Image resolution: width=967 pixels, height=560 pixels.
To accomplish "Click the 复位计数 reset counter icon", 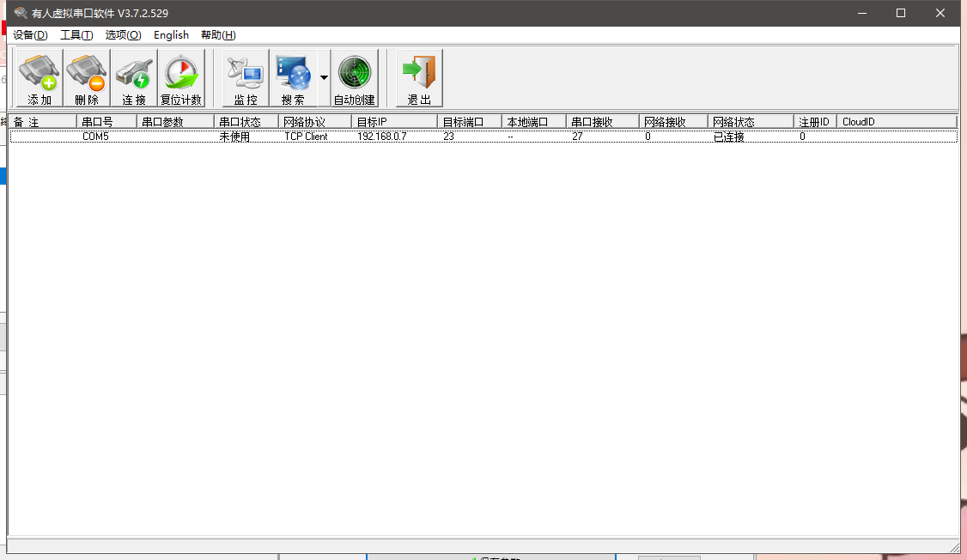I will (181, 78).
